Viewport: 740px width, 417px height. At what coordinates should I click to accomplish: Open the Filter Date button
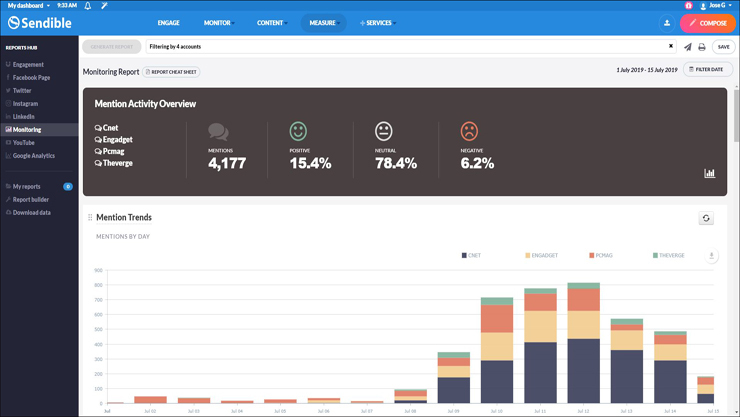[708, 70]
